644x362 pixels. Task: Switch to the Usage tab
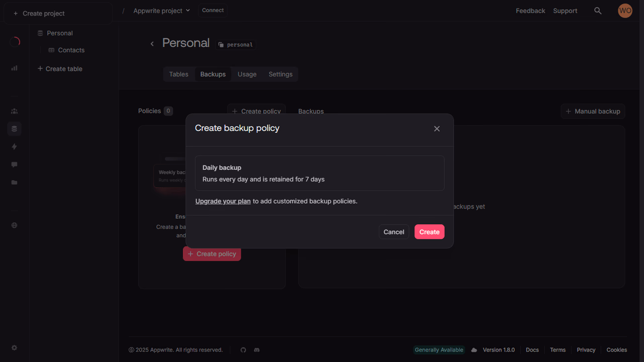(247, 74)
